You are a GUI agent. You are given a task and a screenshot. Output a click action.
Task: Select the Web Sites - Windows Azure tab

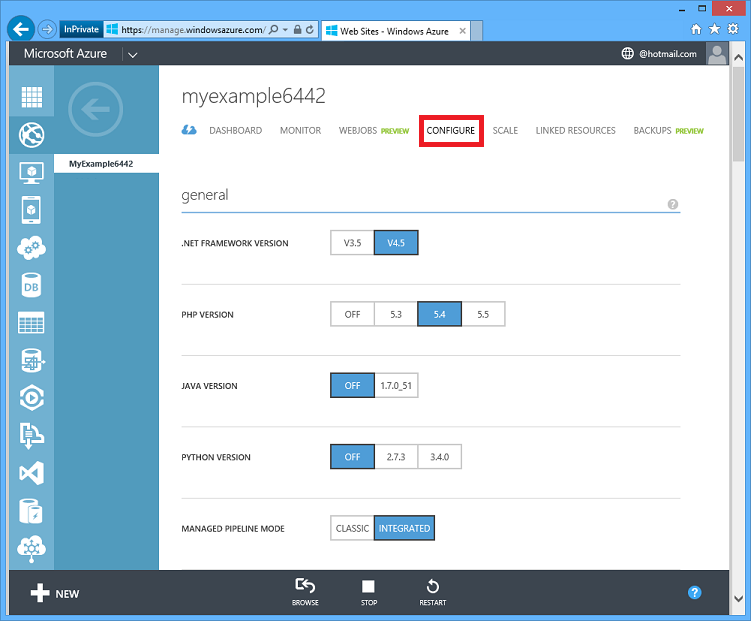coord(394,31)
